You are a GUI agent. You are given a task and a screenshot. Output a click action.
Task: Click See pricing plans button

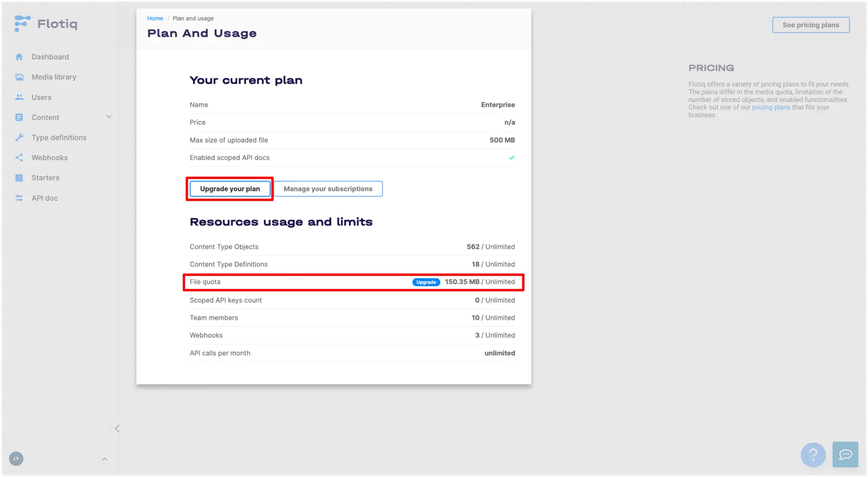tap(810, 25)
